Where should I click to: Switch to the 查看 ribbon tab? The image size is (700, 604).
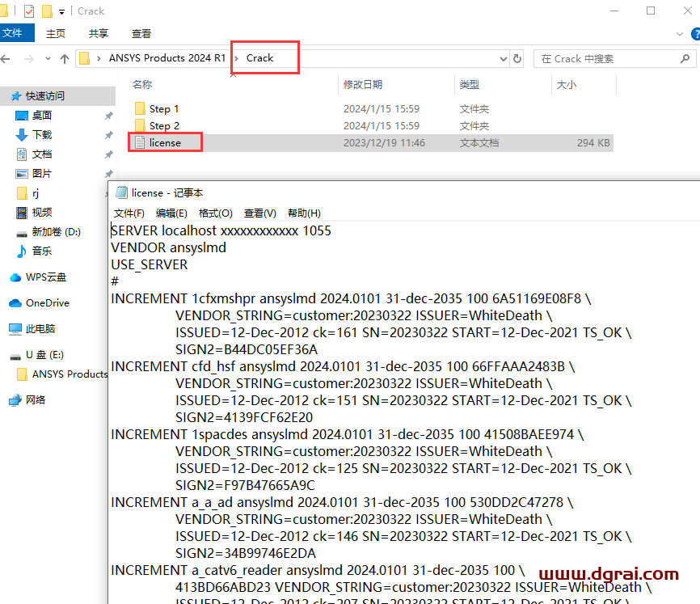141,33
